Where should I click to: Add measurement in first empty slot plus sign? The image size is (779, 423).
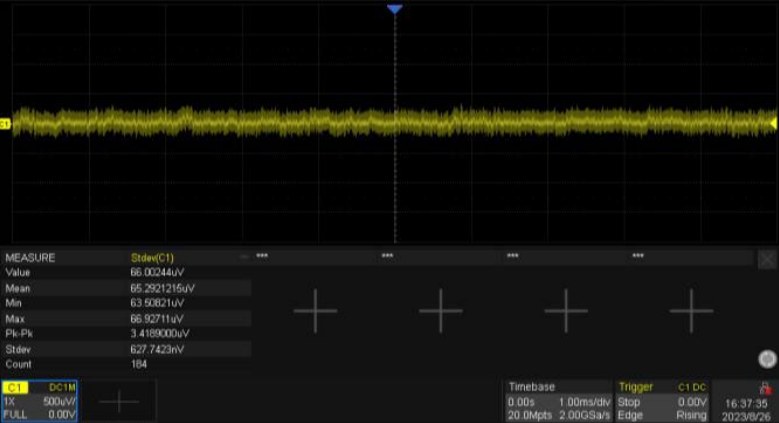(x=315, y=311)
